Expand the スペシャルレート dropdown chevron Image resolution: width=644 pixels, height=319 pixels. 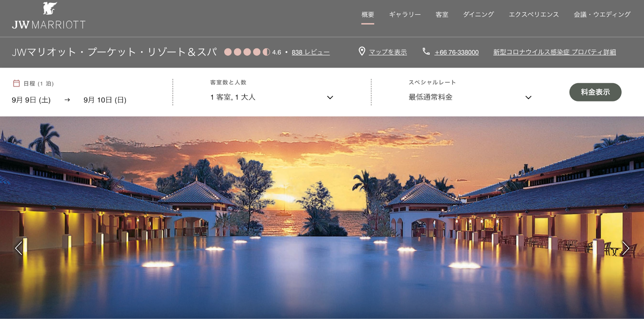pyautogui.click(x=528, y=97)
